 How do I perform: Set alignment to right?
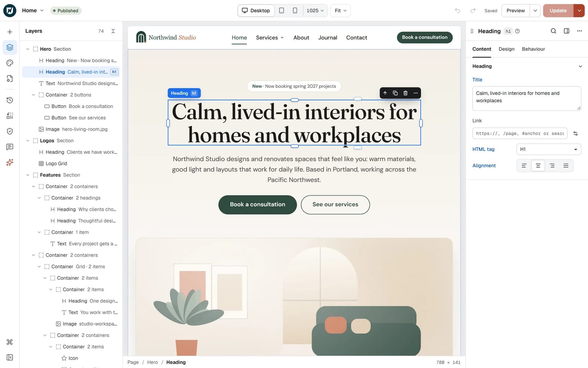(552, 166)
